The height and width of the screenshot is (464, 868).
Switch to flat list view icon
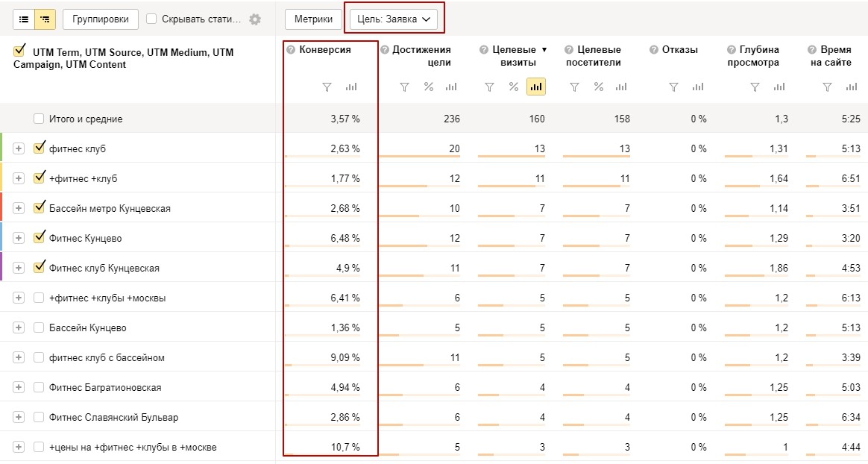(24, 19)
